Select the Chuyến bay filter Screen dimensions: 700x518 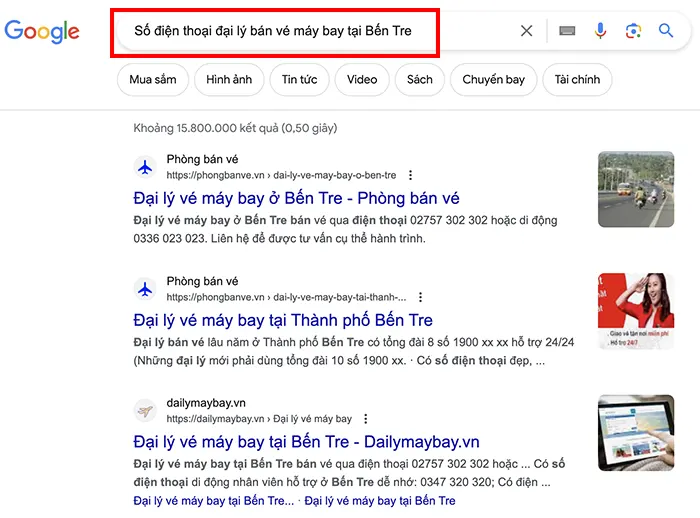[493, 79]
